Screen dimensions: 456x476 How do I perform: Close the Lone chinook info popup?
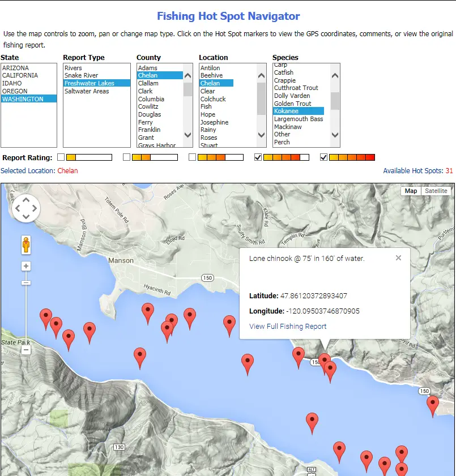398,258
